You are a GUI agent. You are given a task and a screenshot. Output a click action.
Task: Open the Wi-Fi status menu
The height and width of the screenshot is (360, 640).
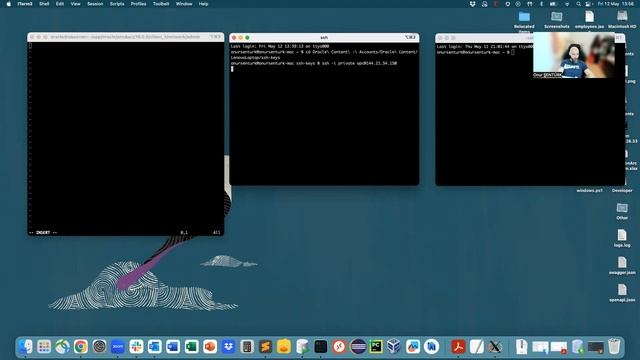tap(567, 4)
